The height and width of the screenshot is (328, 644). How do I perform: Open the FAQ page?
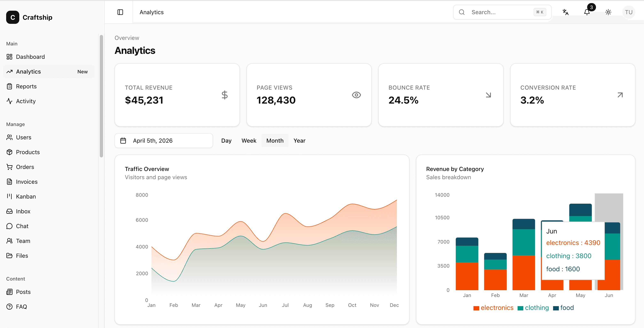point(22,306)
